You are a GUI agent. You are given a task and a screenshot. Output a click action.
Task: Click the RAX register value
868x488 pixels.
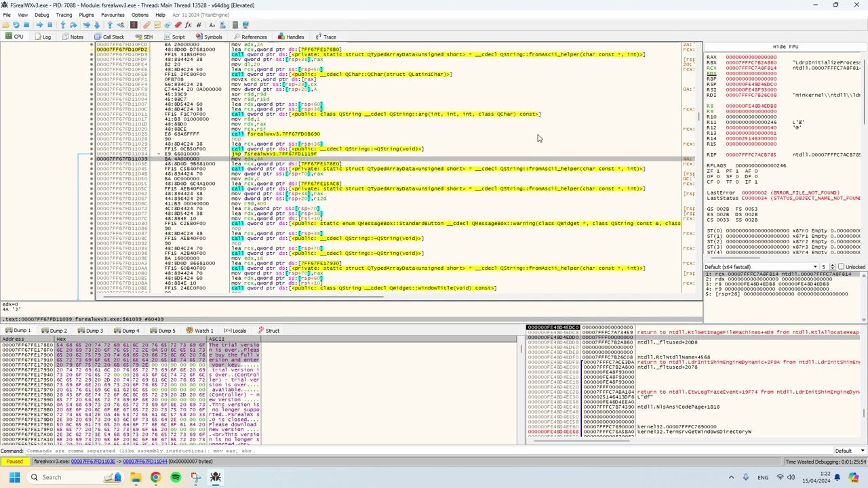point(751,57)
